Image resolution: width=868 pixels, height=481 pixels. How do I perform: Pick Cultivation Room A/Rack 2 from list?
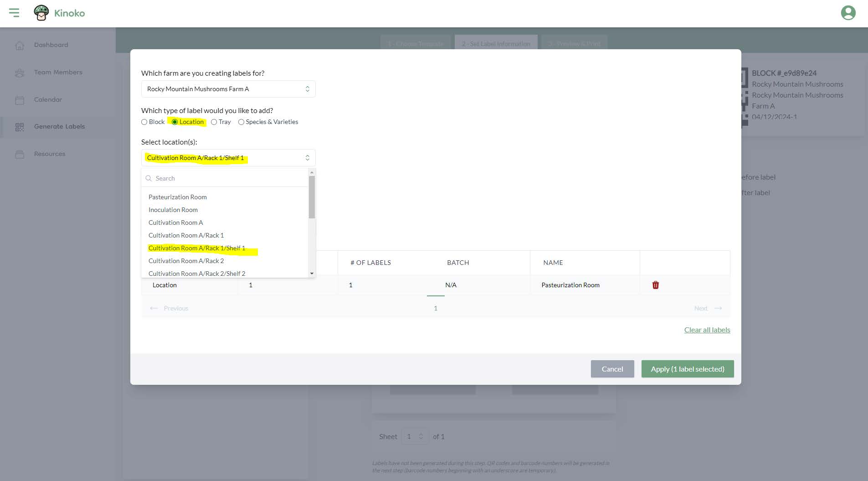point(186,261)
